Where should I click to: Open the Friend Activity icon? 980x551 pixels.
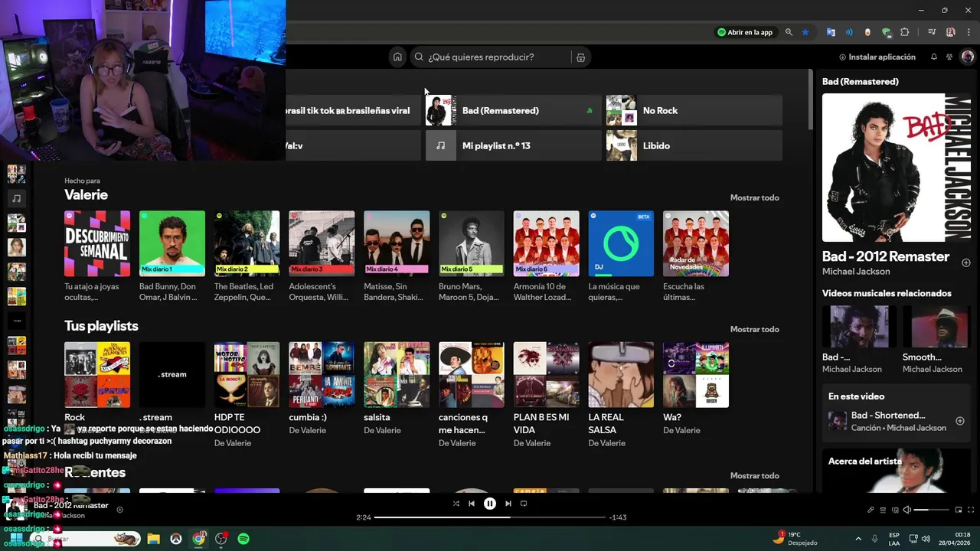[949, 57]
